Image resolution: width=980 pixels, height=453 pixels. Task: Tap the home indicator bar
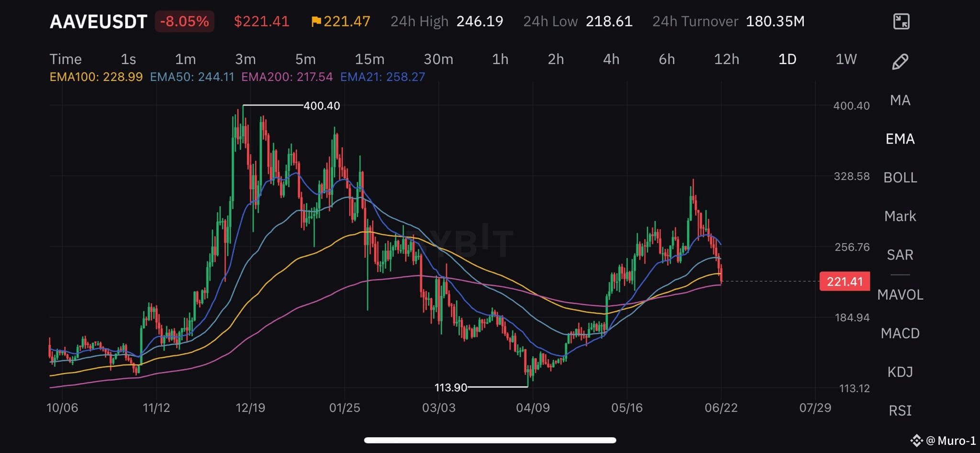click(490, 440)
